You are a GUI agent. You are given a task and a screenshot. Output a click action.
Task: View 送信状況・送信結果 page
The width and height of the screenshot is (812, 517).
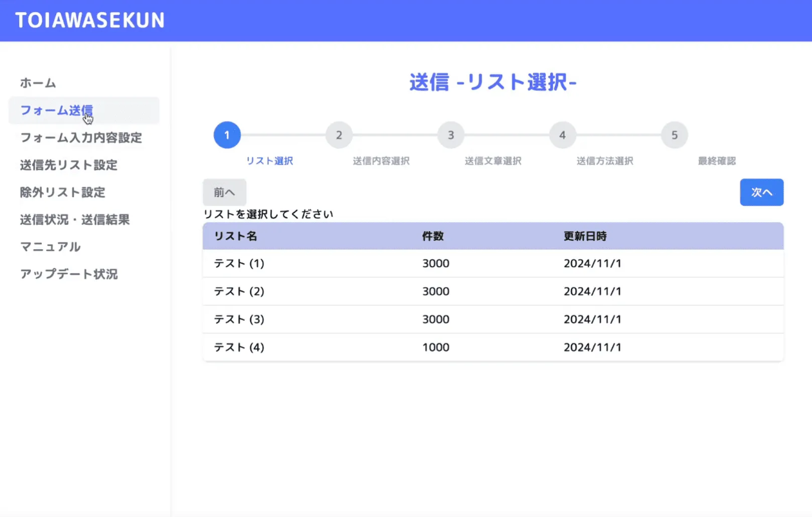click(x=75, y=220)
